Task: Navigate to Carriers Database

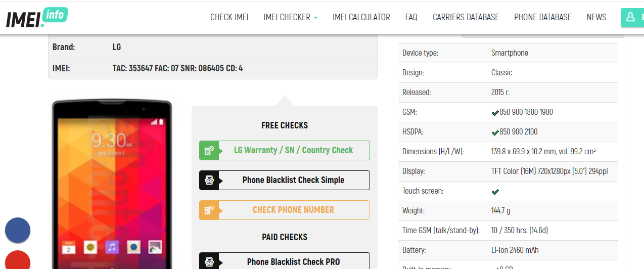Action: (x=466, y=17)
